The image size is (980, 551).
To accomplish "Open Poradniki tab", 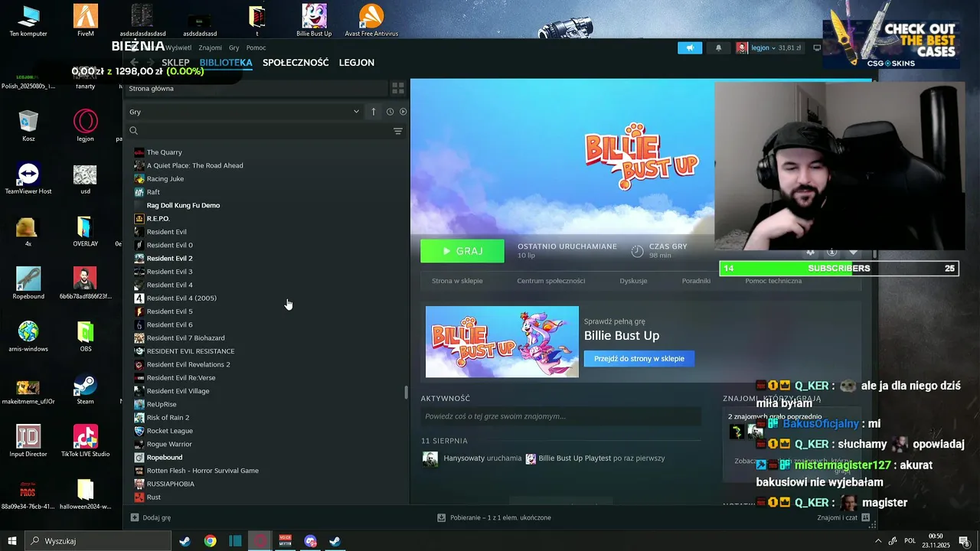I will click(x=696, y=281).
